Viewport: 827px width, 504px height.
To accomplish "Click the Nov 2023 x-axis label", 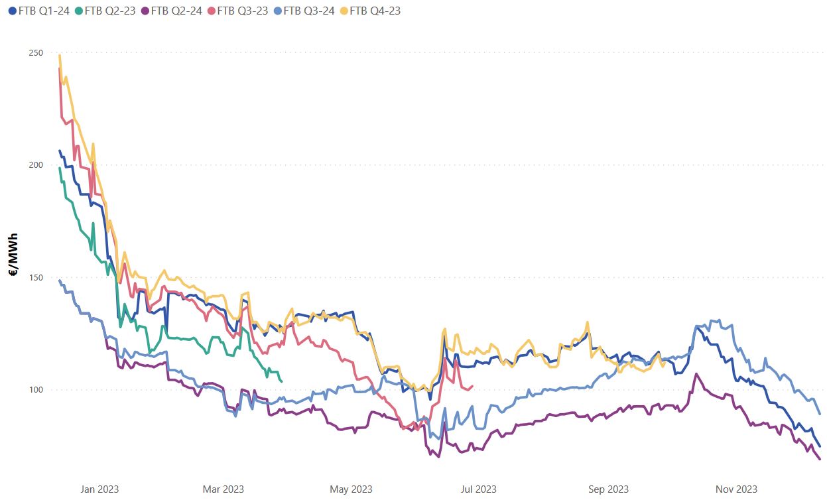I will (x=736, y=489).
